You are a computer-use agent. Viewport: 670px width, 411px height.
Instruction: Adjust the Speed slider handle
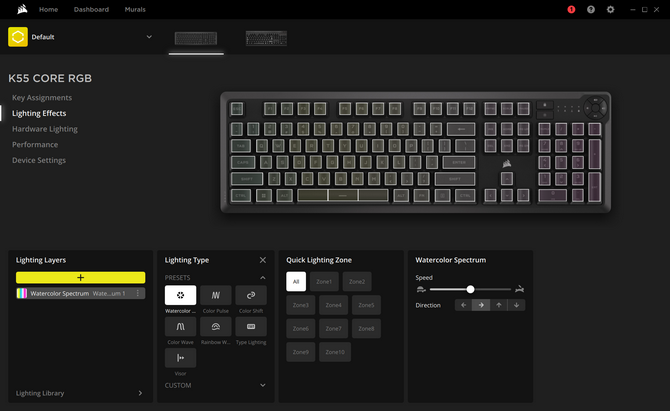[470, 290]
